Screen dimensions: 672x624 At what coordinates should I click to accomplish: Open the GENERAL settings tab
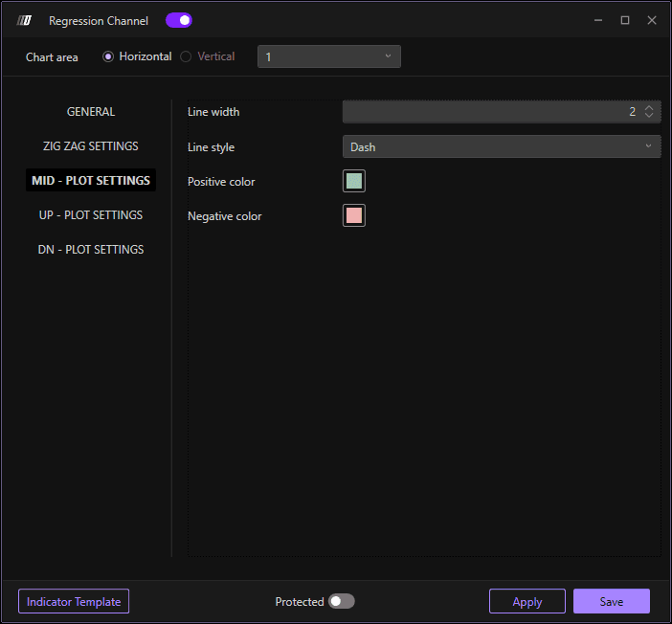tap(91, 111)
